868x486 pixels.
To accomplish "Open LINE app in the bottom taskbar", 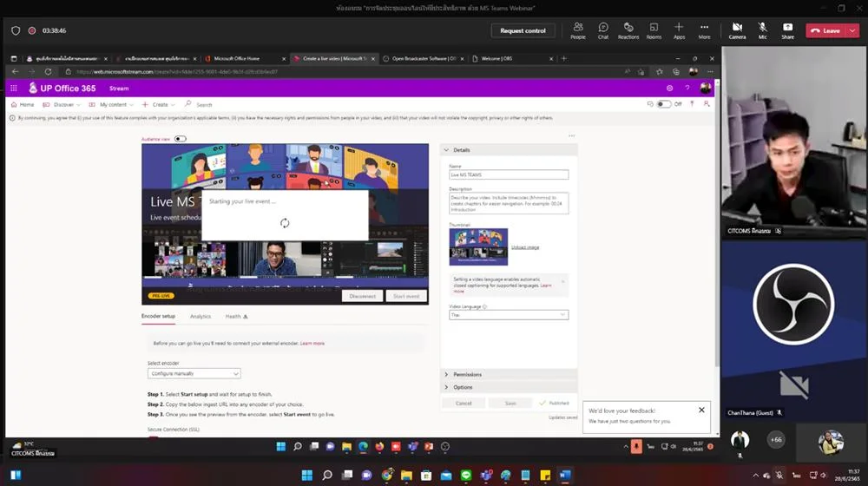I will point(466,475).
